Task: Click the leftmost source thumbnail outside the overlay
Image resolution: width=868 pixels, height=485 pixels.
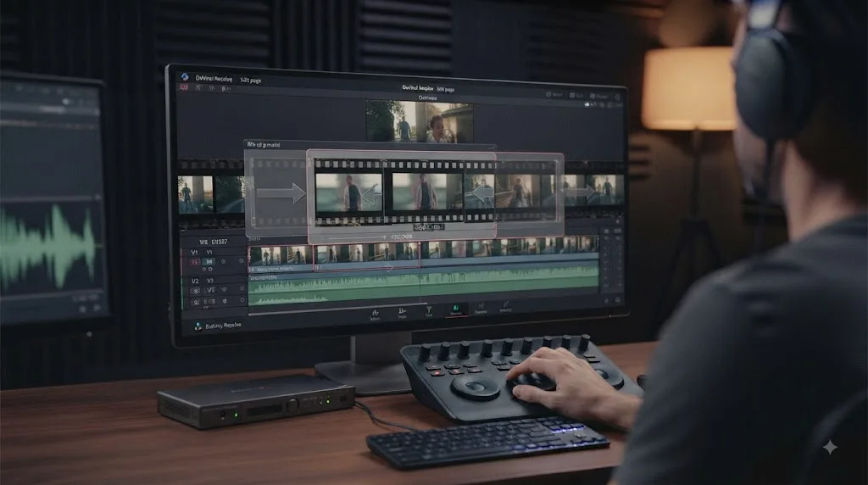Action: (196, 194)
